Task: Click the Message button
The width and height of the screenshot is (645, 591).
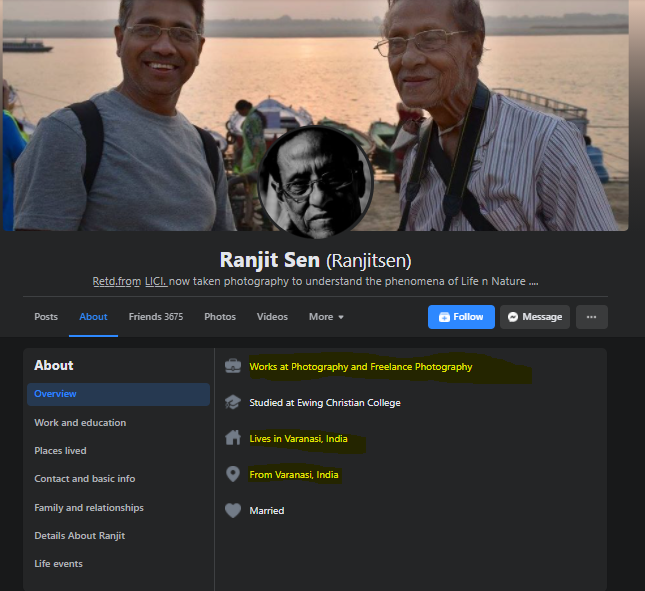Action: pyautogui.click(x=534, y=317)
